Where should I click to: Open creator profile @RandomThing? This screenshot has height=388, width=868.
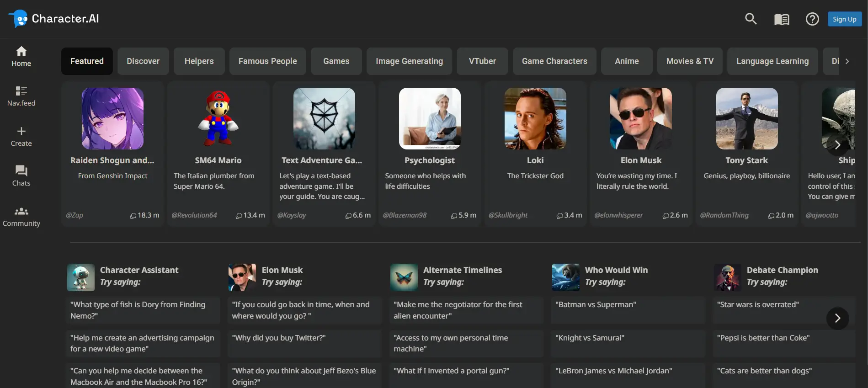724,215
